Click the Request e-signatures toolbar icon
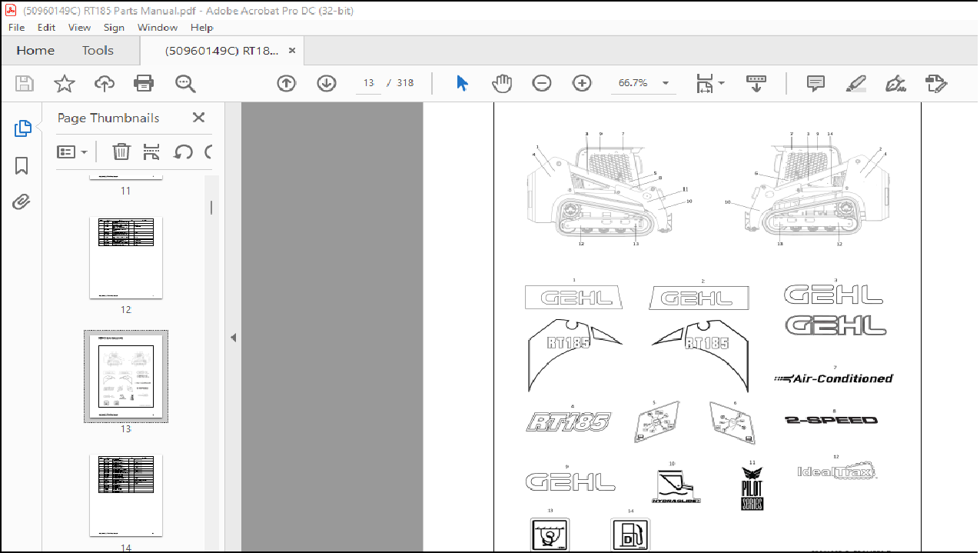This screenshot has height=553, width=980. tap(936, 83)
